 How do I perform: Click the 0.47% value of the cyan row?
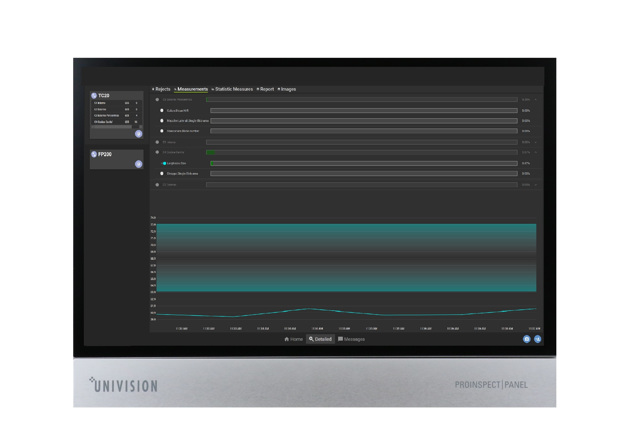click(x=526, y=163)
